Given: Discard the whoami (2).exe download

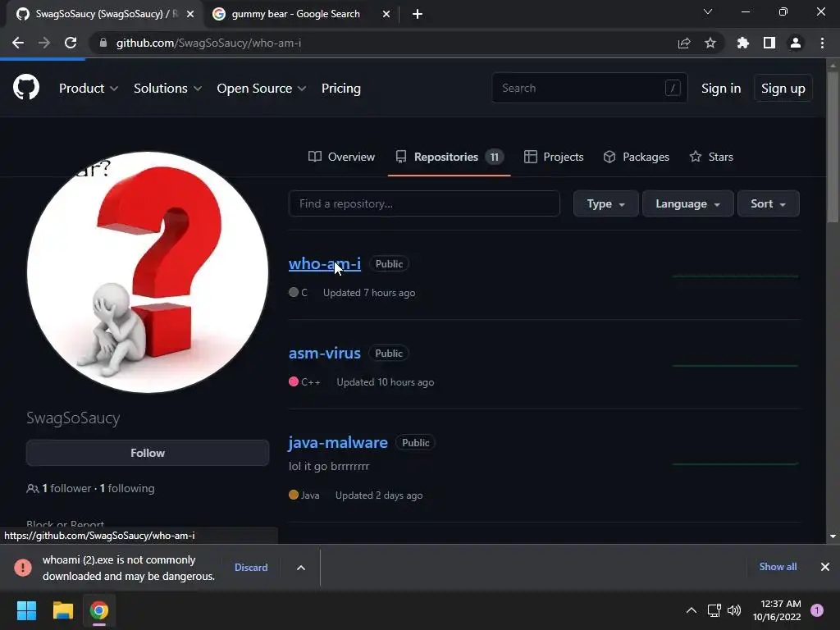Looking at the screenshot, I should pos(251,568).
